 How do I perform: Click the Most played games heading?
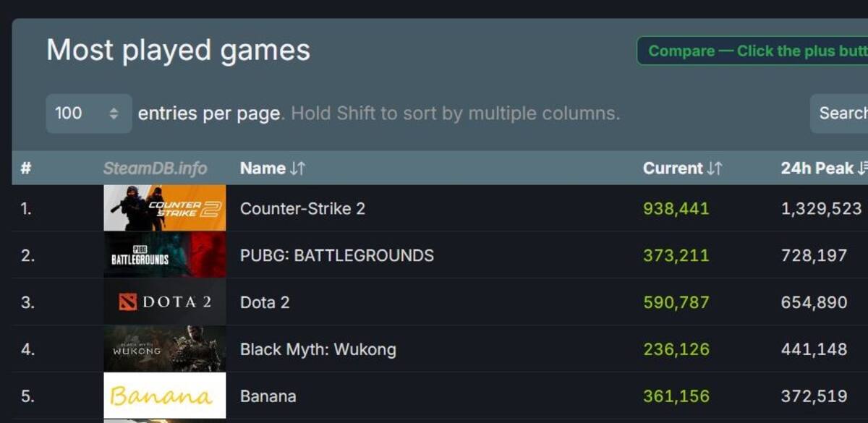pos(178,51)
